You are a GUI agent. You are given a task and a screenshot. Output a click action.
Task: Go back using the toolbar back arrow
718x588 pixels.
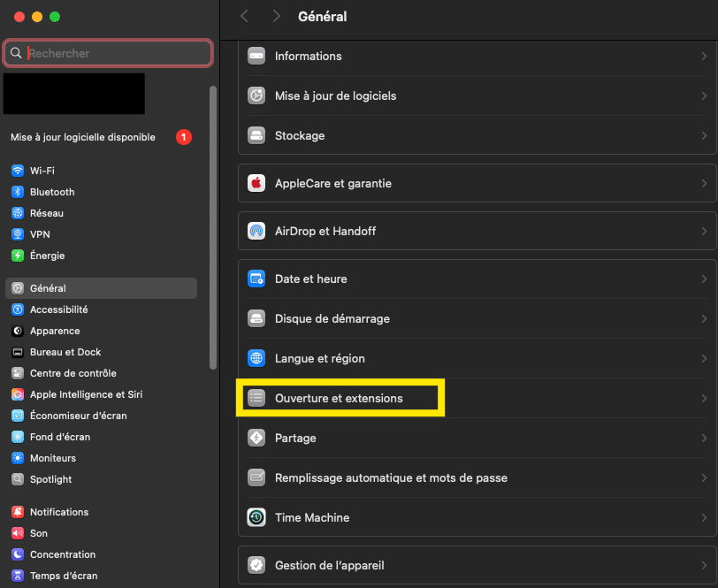(x=245, y=16)
